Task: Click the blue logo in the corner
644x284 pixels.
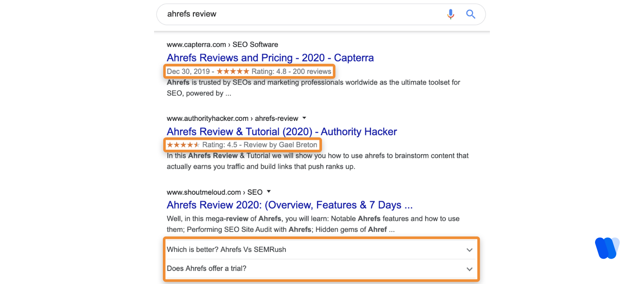Action: [607, 248]
